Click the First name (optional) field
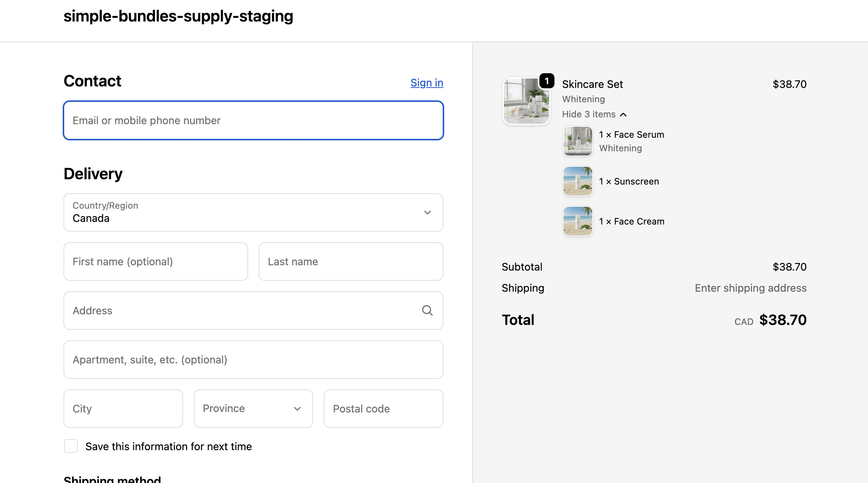 156,261
